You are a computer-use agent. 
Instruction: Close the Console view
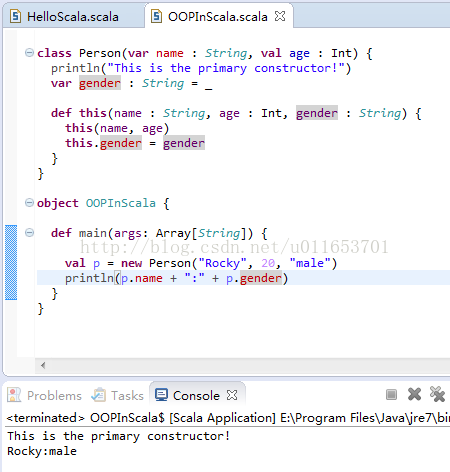232,395
